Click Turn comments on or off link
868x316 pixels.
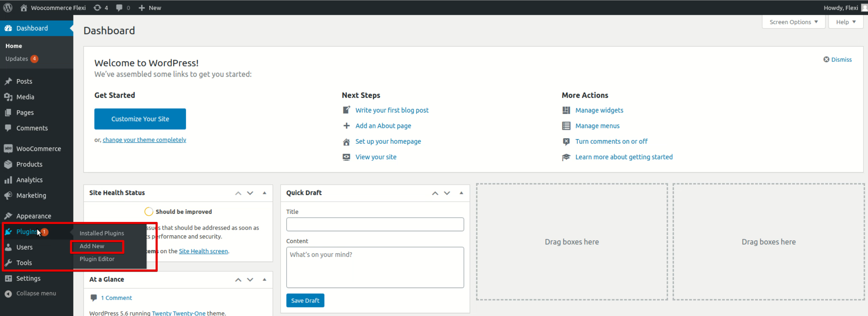coord(612,141)
